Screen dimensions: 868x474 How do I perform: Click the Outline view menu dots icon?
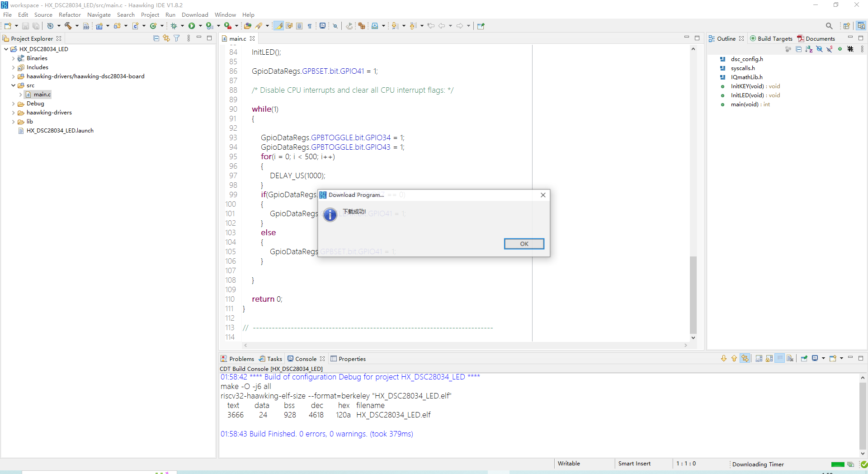(x=862, y=49)
